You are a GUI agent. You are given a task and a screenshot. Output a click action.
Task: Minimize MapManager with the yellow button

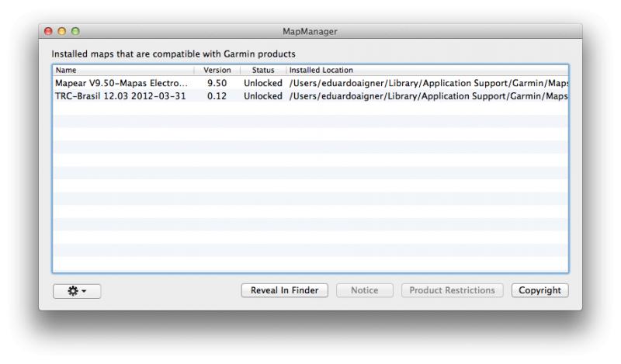62,31
